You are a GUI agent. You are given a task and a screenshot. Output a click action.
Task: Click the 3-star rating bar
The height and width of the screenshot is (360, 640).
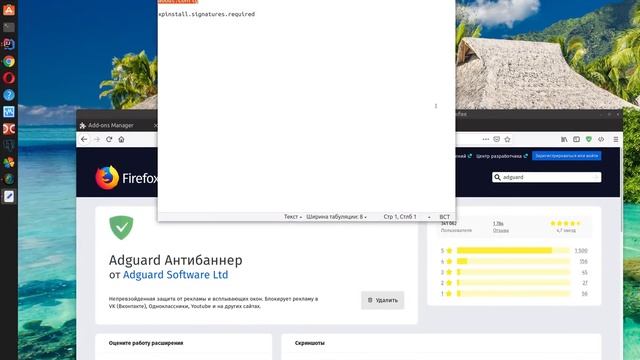pyautogui.click(x=513, y=272)
